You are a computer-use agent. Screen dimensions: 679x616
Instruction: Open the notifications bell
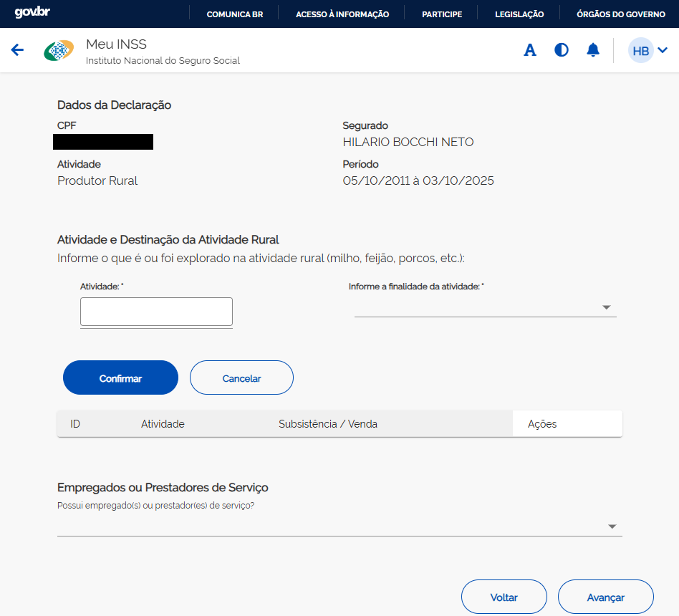click(593, 50)
